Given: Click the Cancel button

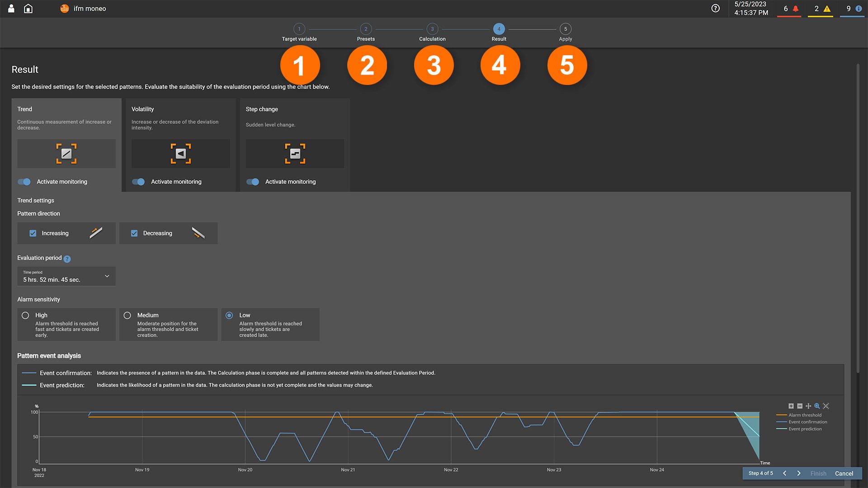Looking at the screenshot, I should click(844, 474).
